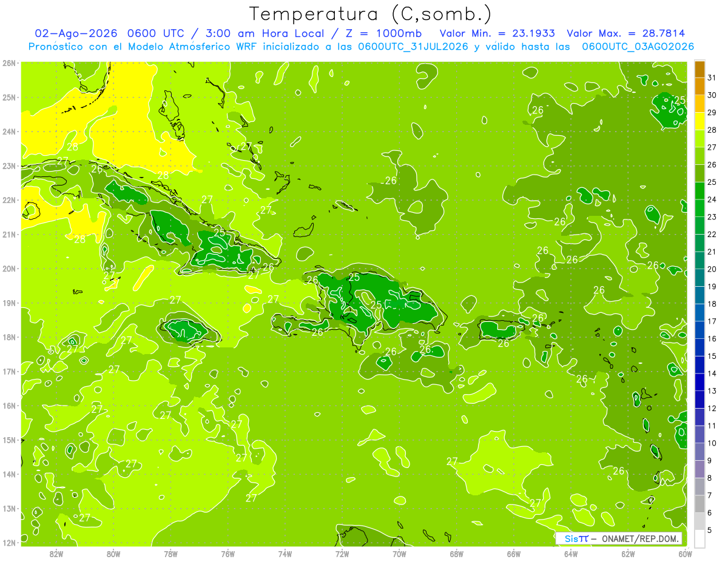Click the valid-until time '0600UTC_03AGO2026'
Screen dimensions: 728x562
click(x=638, y=47)
